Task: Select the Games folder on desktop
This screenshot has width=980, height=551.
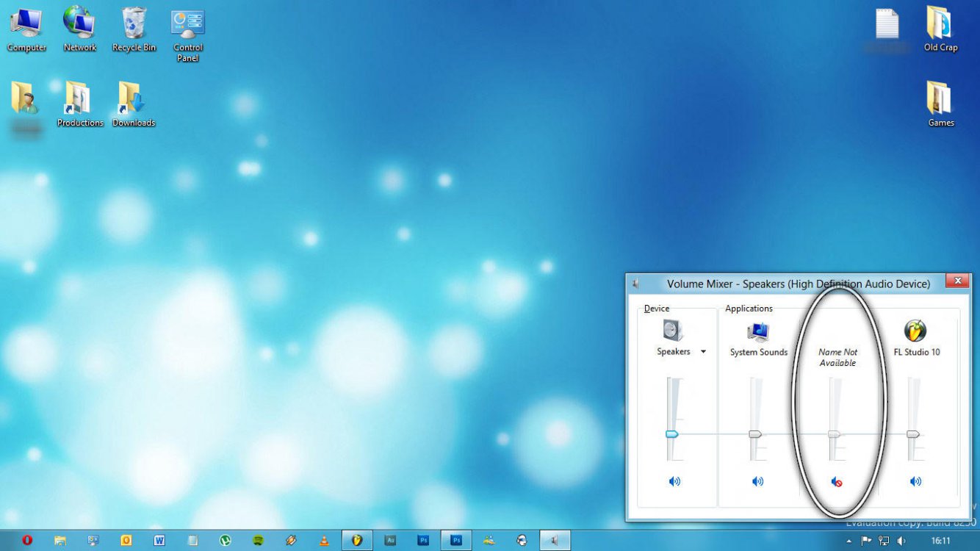Action: pyautogui.click(x=940, y=104)
